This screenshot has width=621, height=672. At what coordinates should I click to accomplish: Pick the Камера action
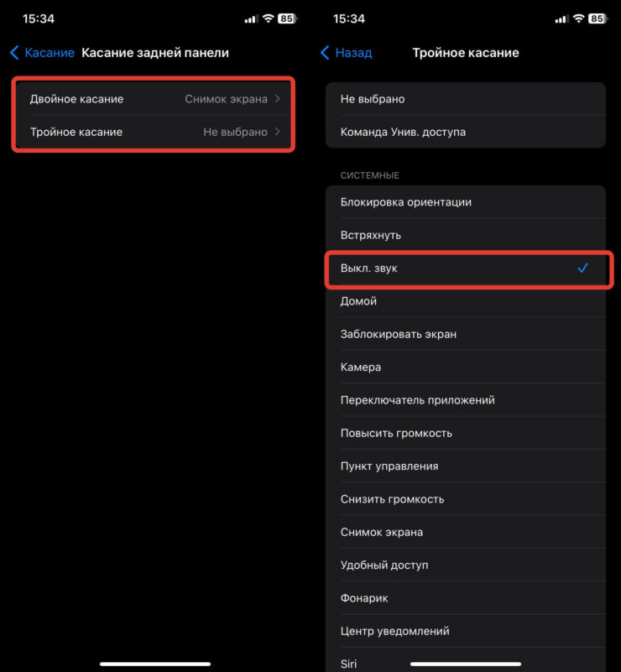[x=465, y=367]
